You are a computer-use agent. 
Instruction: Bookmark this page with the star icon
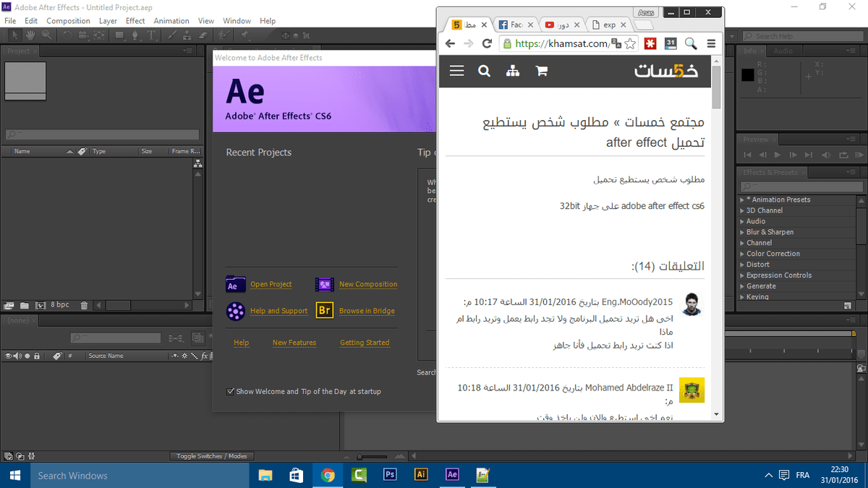tap(630, 44)
